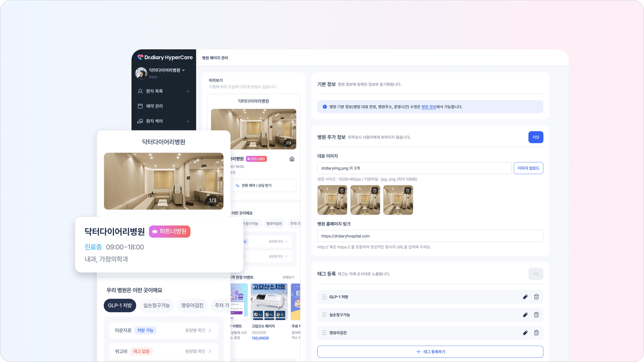The height and width of the screenshot is (362, 644).
Task: Delete the 영유아검진 tag
Action: coord(536,333)
